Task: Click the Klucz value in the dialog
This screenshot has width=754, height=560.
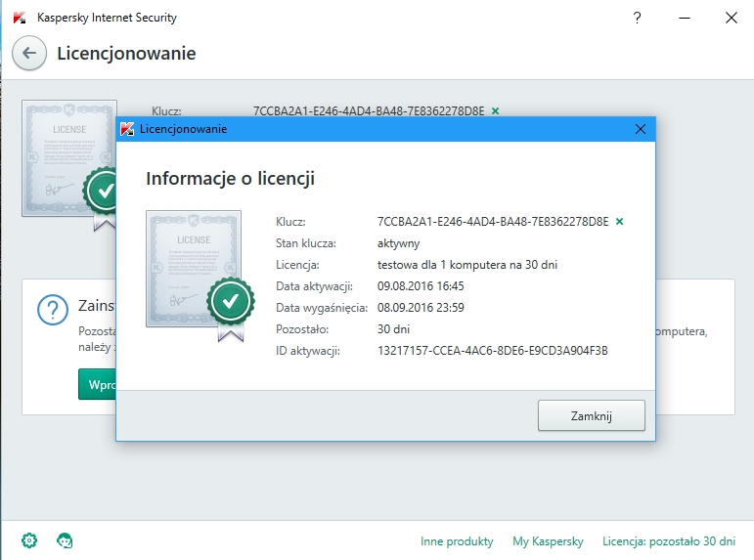Action: [492, 222]
